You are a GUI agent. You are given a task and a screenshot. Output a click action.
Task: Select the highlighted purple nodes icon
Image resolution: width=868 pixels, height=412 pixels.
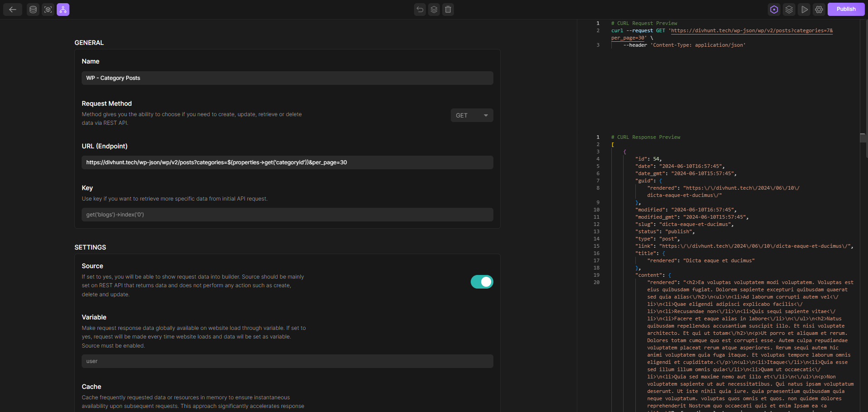(x=63, y=10)
